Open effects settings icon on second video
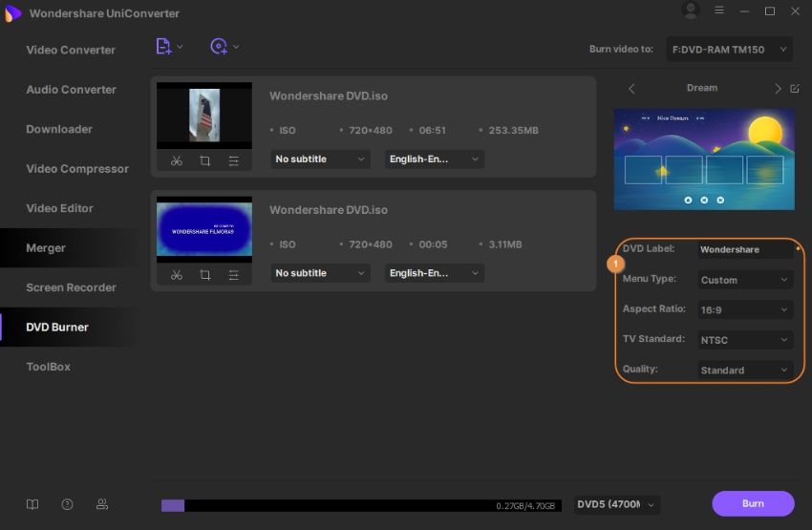 pyautogui.click(x=233, y=274)
